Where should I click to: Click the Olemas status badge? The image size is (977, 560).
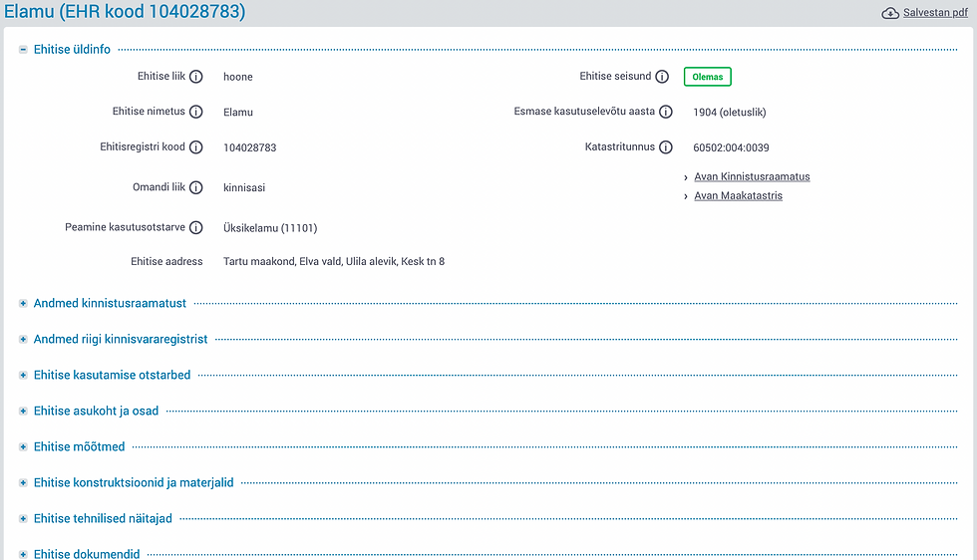[707, 77]
